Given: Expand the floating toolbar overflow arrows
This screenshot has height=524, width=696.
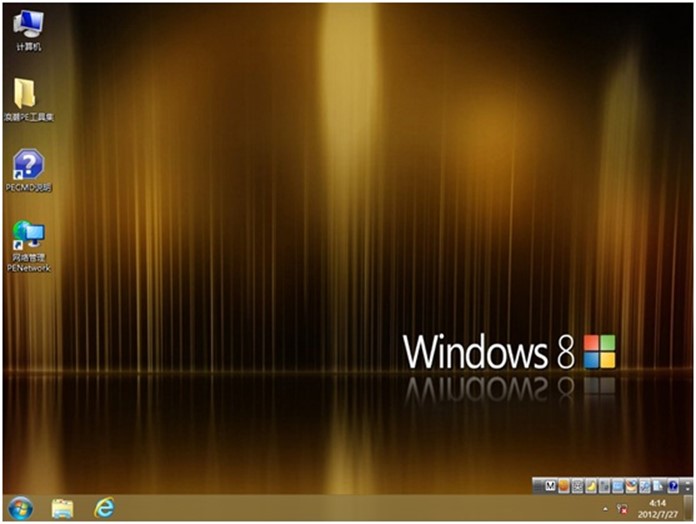Looking at the screenshot, I should [x=685, y=486].
